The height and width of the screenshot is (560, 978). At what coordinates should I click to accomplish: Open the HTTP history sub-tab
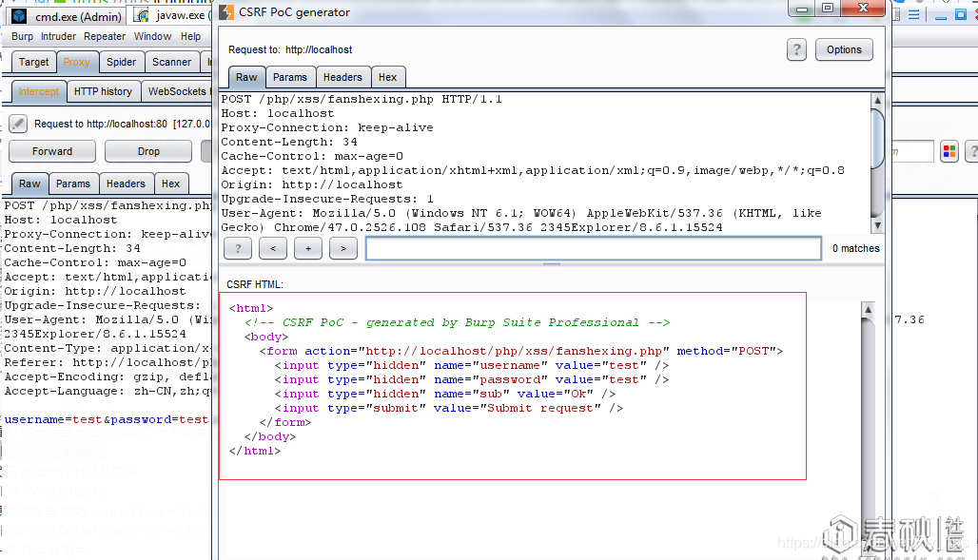pos(103,91)
